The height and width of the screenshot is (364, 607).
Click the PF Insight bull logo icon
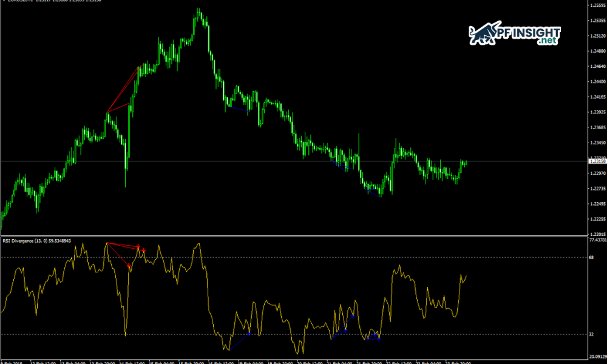482,35
